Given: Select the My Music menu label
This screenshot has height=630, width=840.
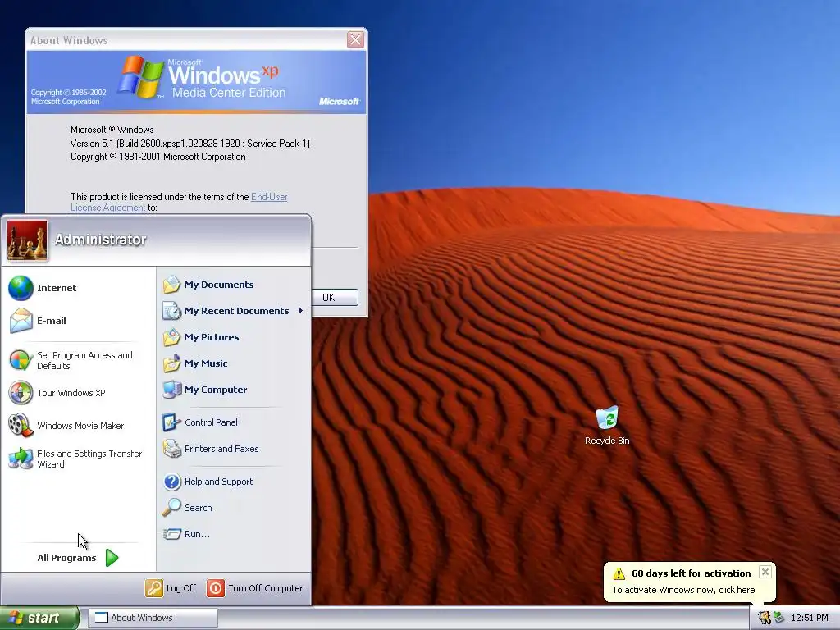Looking at the screenshot, I should (206, 363).
